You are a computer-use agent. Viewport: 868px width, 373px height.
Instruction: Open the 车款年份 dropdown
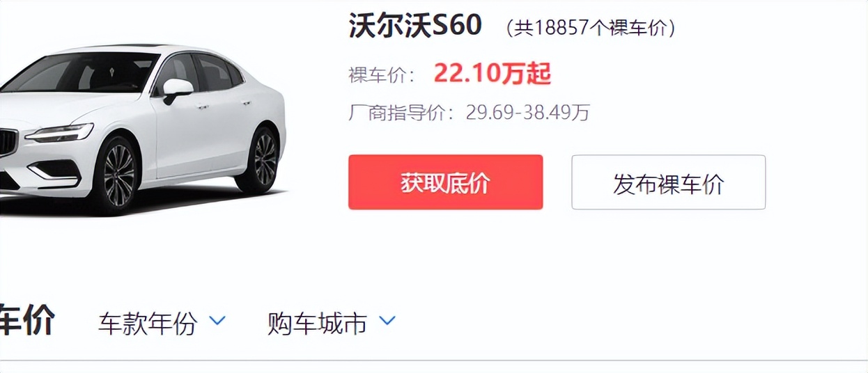click(162, 323)
